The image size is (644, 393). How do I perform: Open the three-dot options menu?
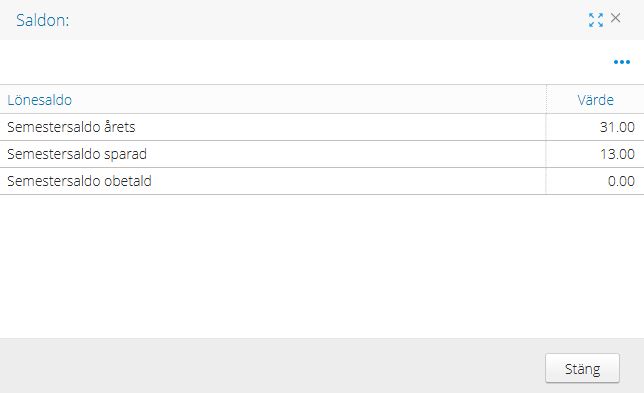(622, 62)
